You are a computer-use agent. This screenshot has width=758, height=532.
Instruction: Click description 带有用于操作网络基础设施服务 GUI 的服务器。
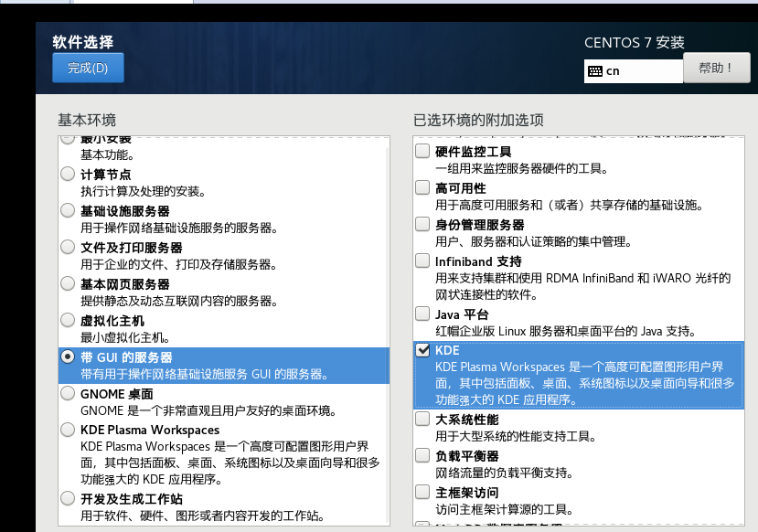coord(205,375)
